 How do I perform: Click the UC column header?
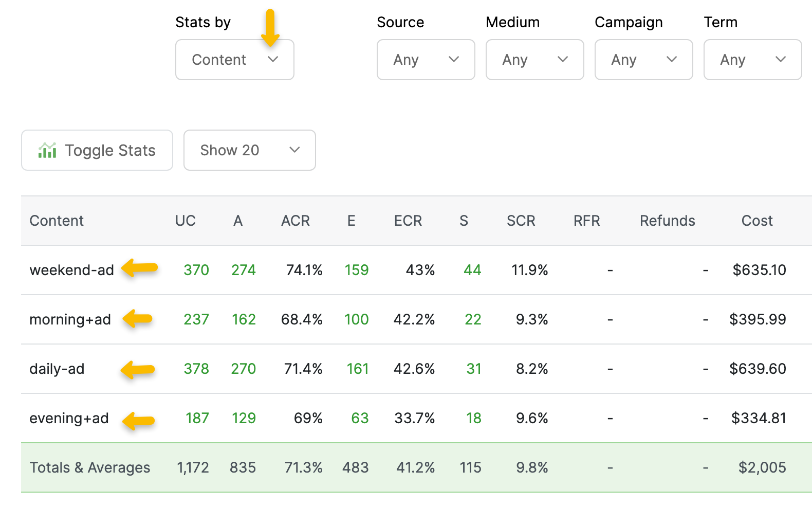185,221
